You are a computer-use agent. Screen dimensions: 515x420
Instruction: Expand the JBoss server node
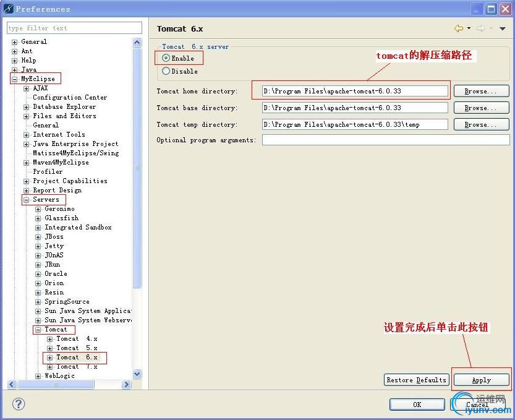(x=38, y=237)
